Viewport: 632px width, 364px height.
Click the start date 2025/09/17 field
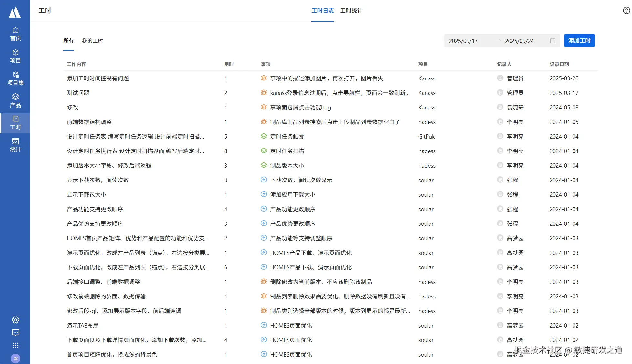coord(463,41)
